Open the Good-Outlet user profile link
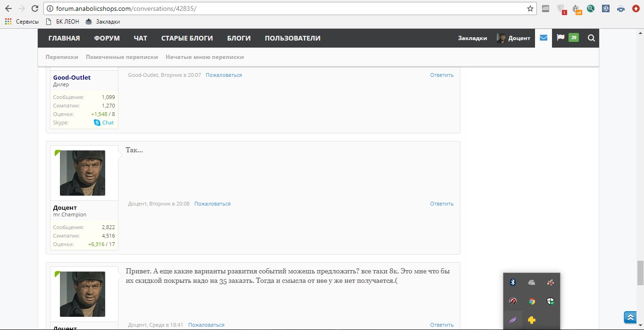Image resolution: width=644 pixels, height=330 pixels. (72, 78)
